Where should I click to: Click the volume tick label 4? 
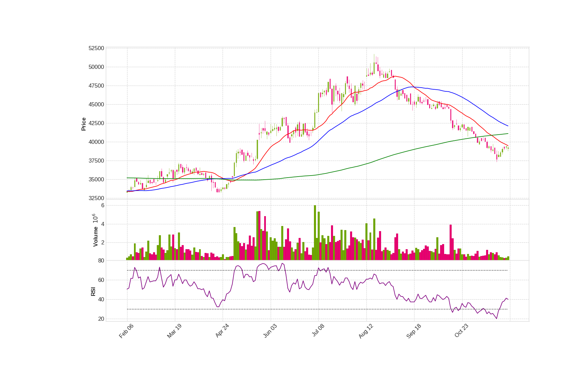[103, 224]
